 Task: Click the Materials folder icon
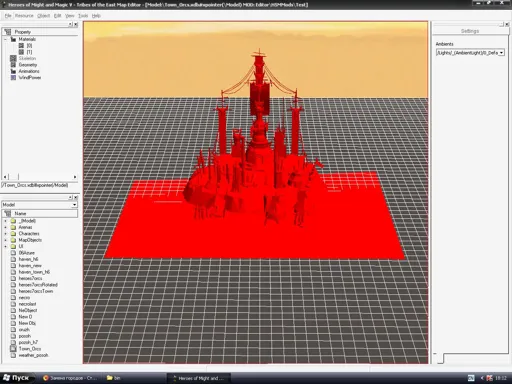(13, 39)
